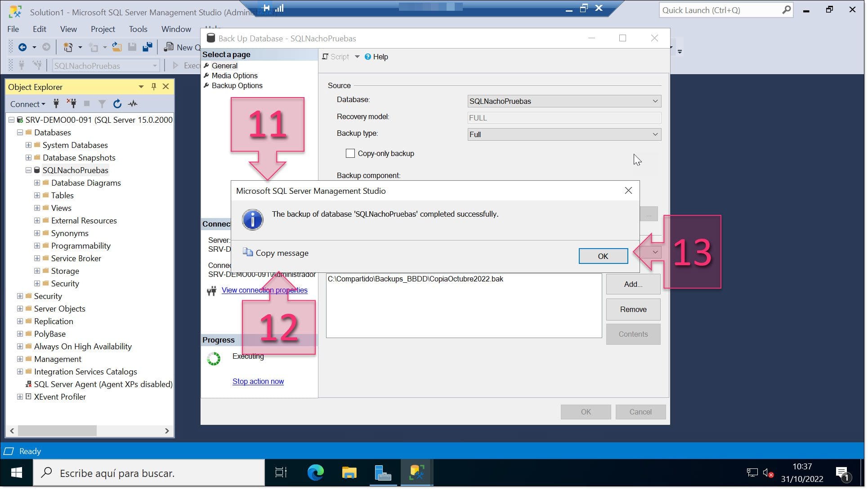Expand the Tables folder
Viewport: 868px width, 490px height.
(x=37, y=196)
